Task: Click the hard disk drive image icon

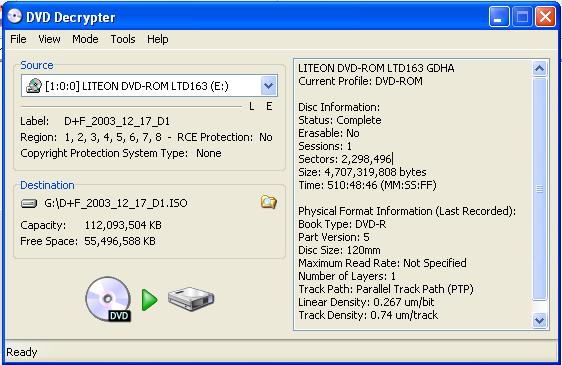Action: coord(191,299)
